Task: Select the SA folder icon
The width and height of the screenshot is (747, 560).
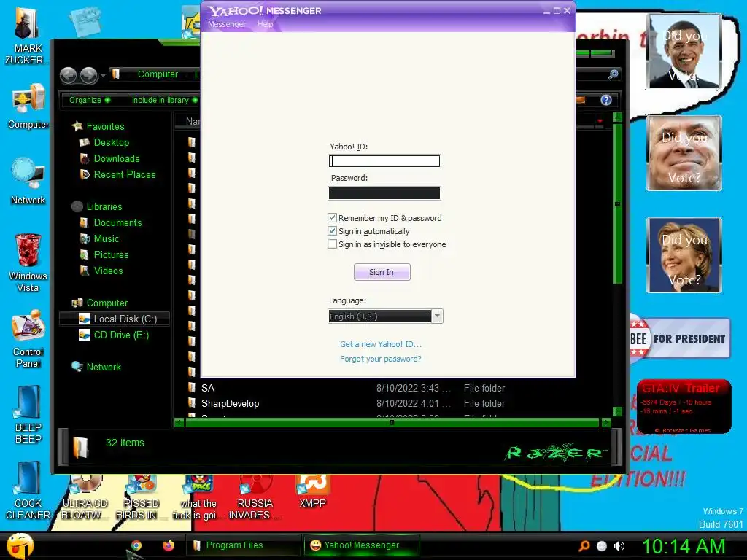Action: 192,387
